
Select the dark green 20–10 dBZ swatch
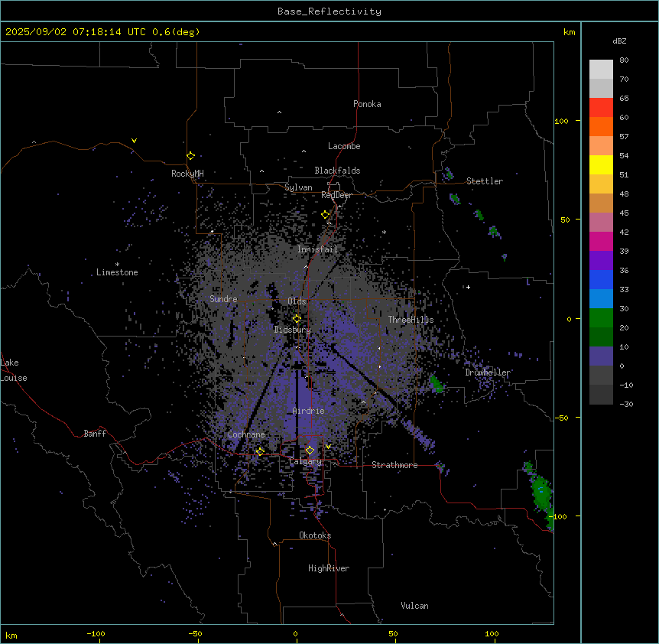tap(601, 337)
